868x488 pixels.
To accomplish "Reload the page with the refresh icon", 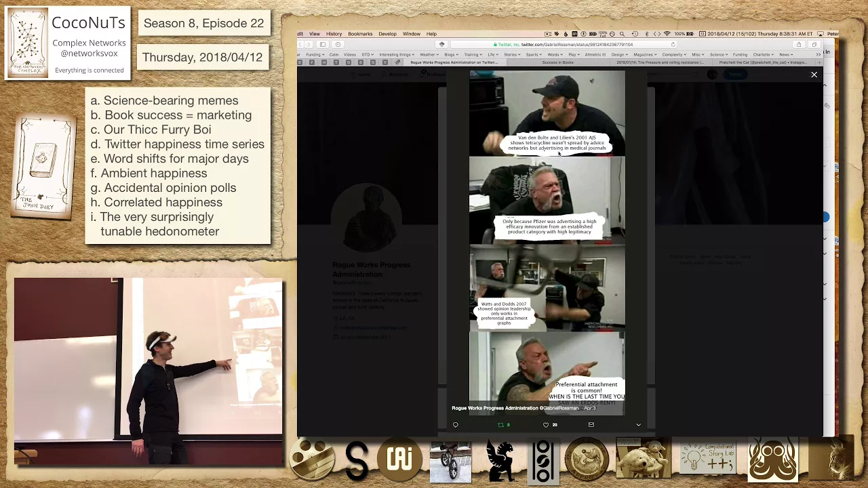I will tap(673, 45).
